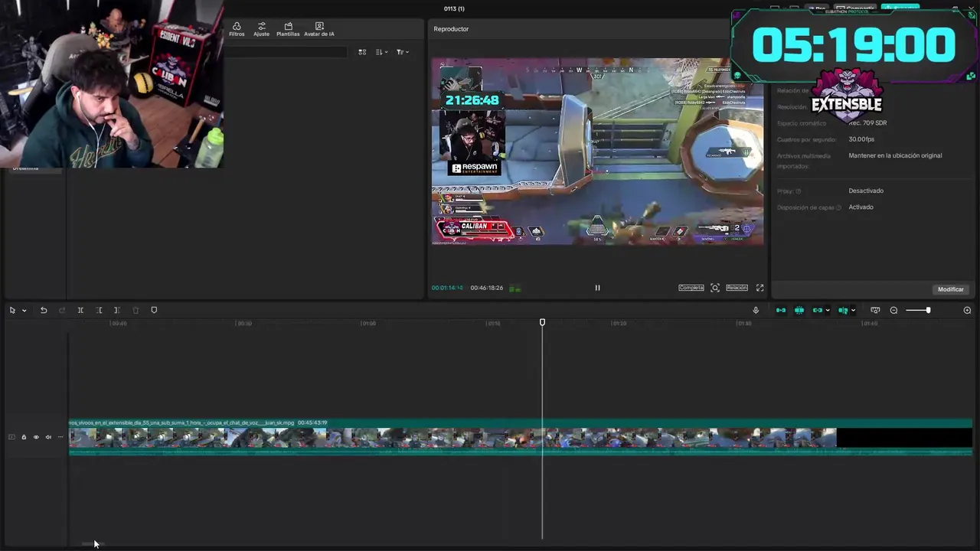Trim clip right of playhead

117,310
